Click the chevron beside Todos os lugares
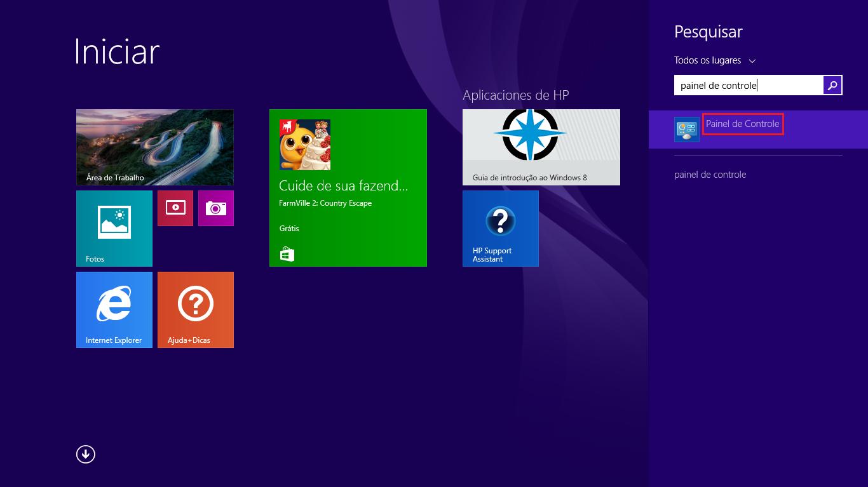 (x=752, y=61)
